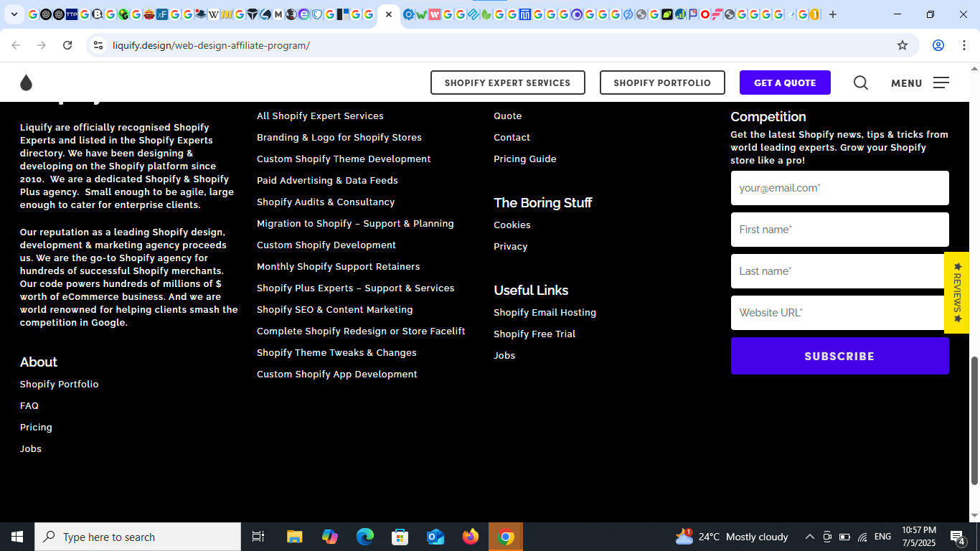The width and height of the screenshot is (980, 551).
Task: Open Shopify SEO & Content Marketing link
Action: [x=335, y=310]
